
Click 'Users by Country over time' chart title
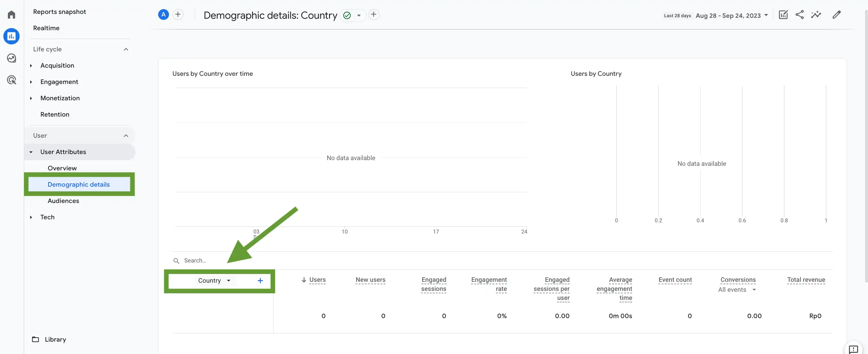212,73
